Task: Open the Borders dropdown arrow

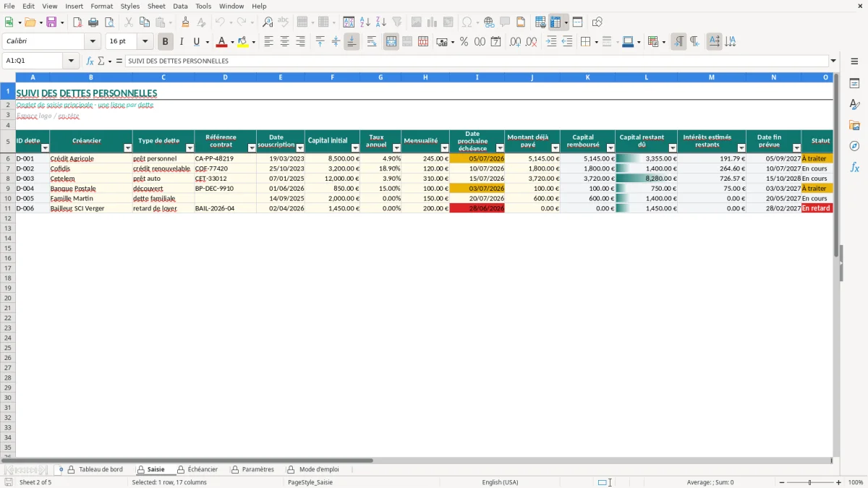Action: [x=596, y=42]
